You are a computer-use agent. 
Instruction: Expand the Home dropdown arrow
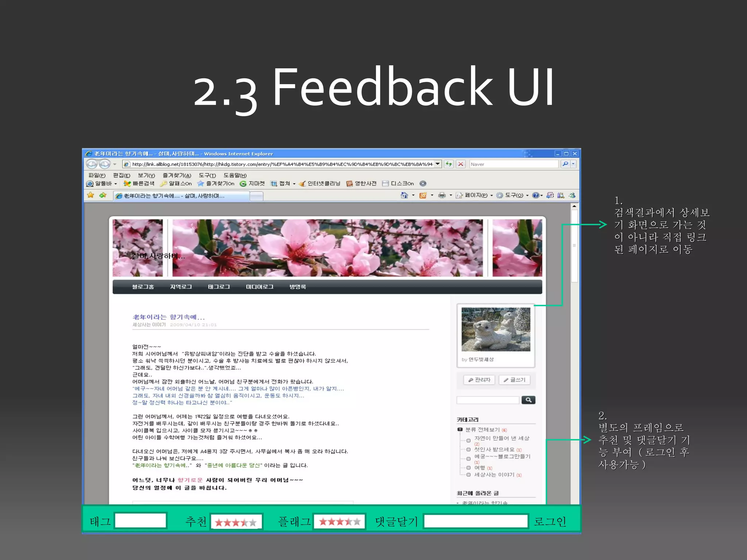coord(413,196)
